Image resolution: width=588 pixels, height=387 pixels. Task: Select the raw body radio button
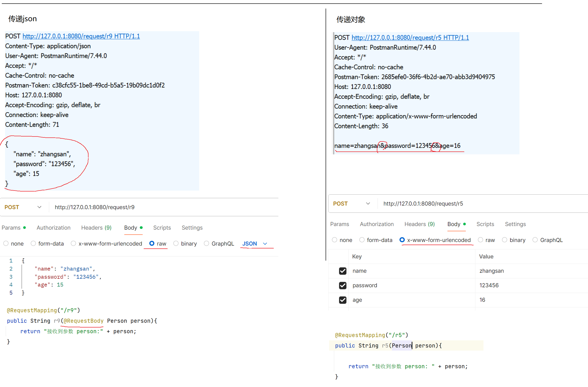click(x=152, y=243)
